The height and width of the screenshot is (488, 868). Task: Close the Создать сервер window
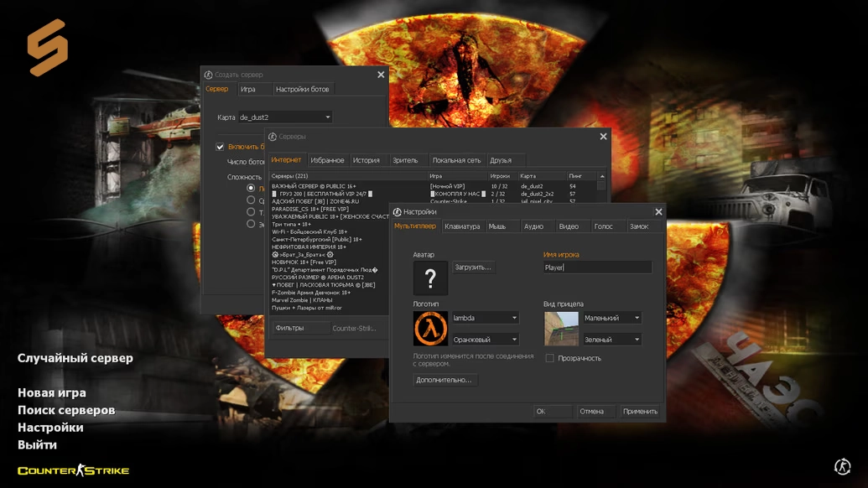pyautogui.click(x=381, y=75)
